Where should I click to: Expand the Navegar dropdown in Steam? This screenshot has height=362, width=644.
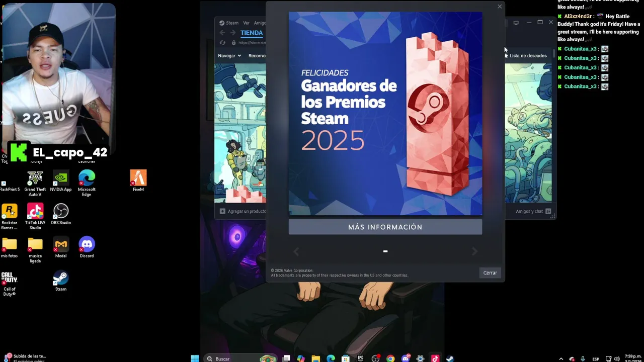click(x=229, y=56)
